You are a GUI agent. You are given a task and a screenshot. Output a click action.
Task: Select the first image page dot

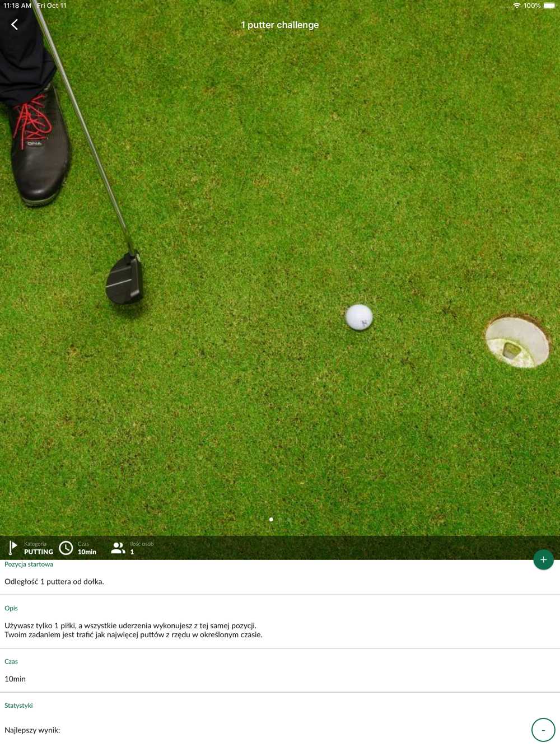click(x=271, y=519)
